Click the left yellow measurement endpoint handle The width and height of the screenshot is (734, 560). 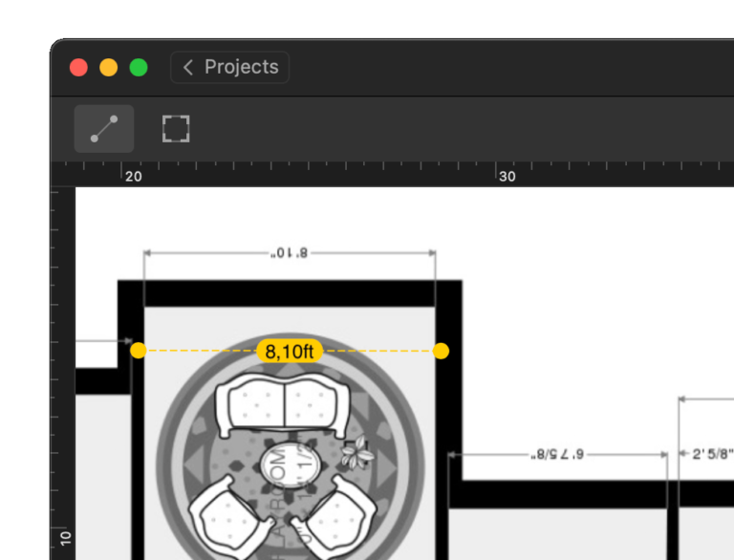(138, 350)
